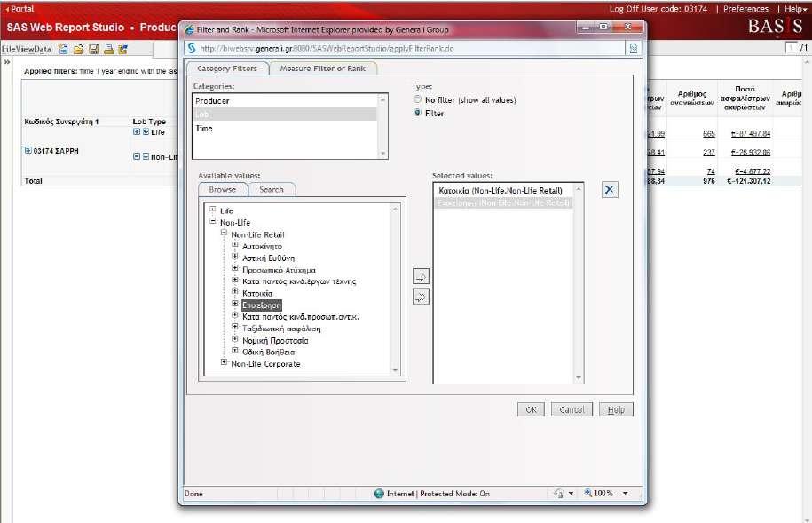Click the Internet Explorer icon in title bar

tap(190, 29)
